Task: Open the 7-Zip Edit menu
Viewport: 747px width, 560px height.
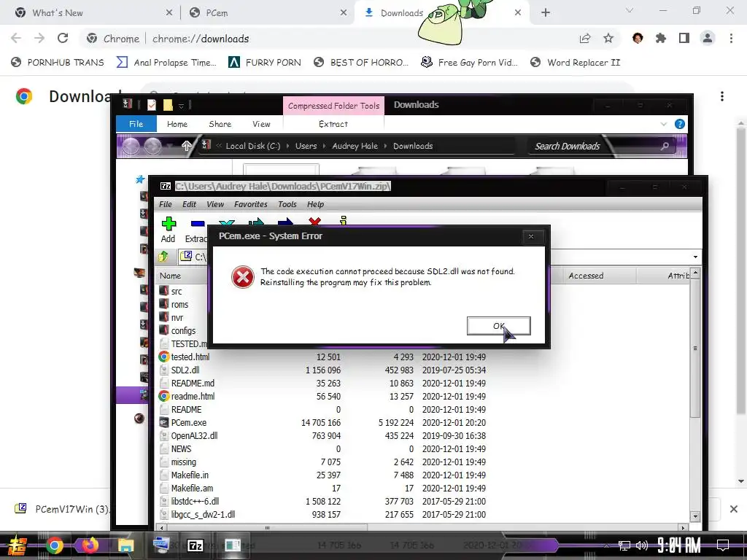Action: [x=189, y=204]
